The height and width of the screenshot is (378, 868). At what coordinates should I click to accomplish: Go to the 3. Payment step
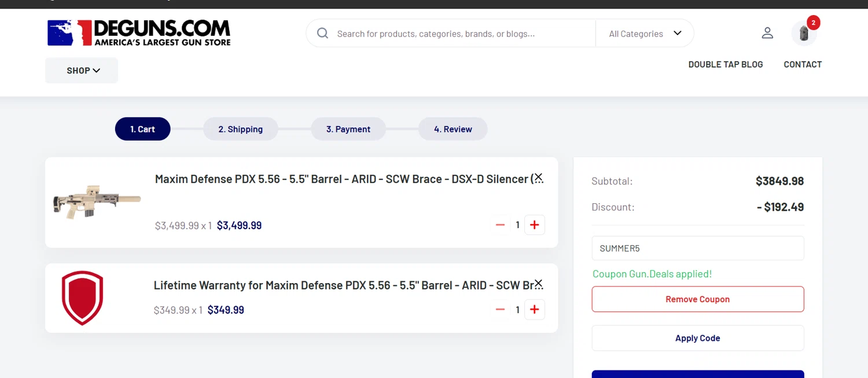pos(348,129)
